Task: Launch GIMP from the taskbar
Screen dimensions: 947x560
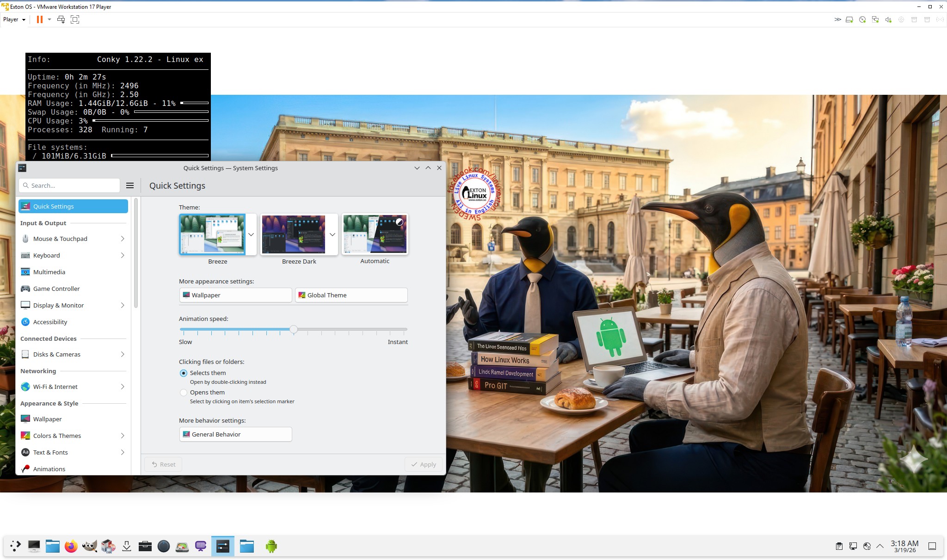Action: click(89, 546)
